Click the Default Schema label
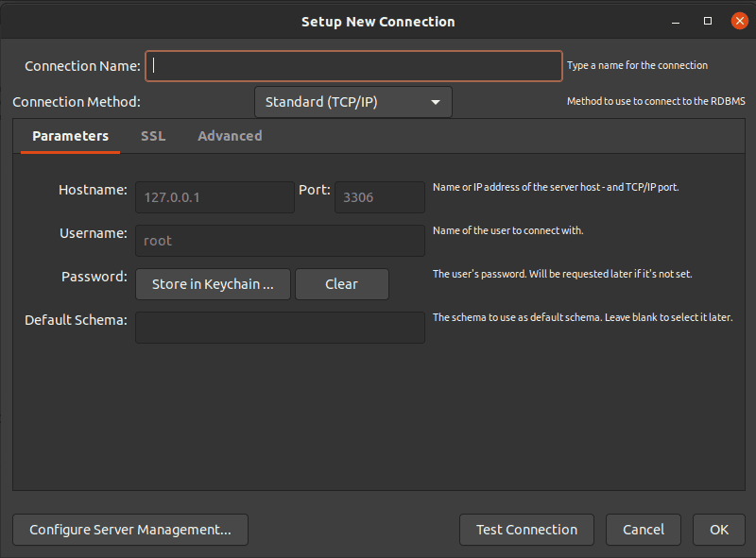756x558 pixels. click(77, 320)
